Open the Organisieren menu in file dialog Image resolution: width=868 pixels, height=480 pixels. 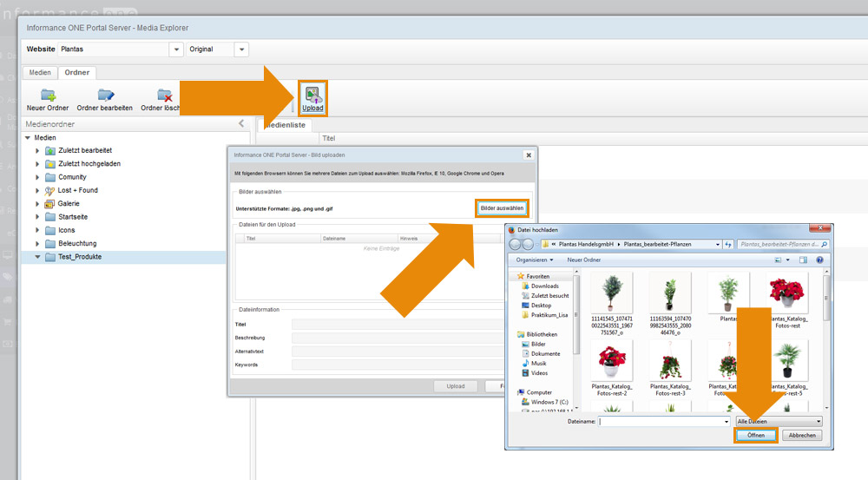pyautogui.click(x=535, y=260)
